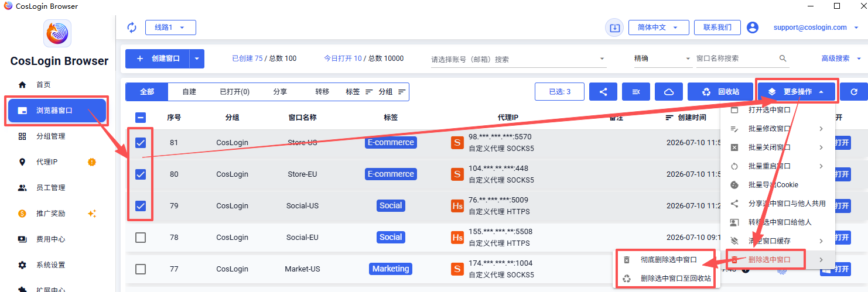Click the CosLogin fox logo in sidebar

pyautogui.click(x=57, y=33)
